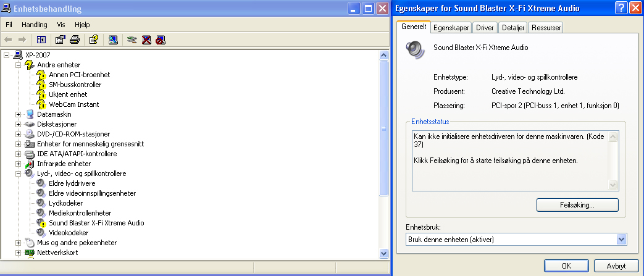Scan for hardware changes toolbar icon
Image resolution: width=644 pixels, height=276 pixels.
[113, 40]
